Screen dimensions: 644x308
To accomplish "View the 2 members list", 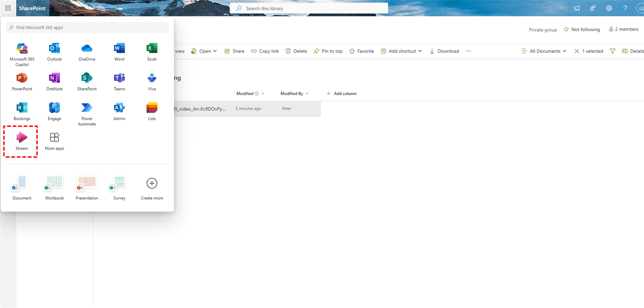I will tap(624, 29).
